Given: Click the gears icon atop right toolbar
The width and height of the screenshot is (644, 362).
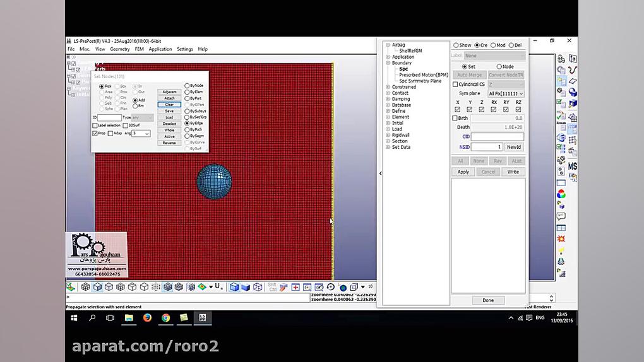Looking at the screenshot, I should [561, 59].
